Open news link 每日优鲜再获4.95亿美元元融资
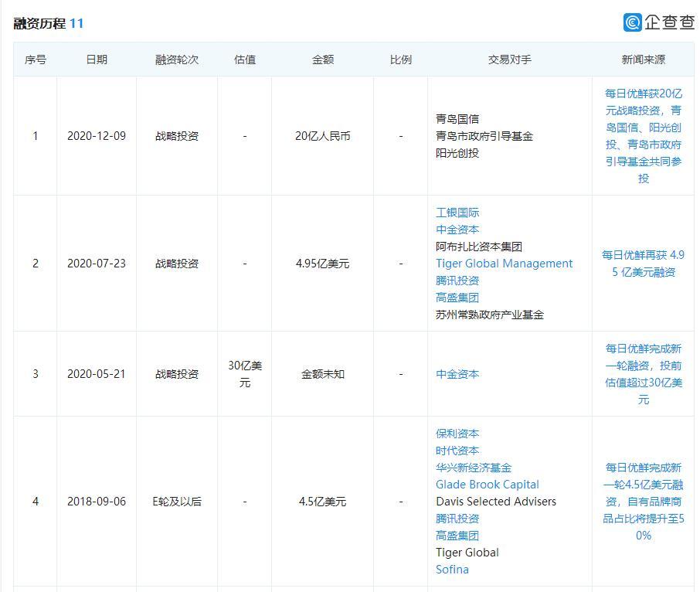The width and height of the screenshot is (700, 592). pos(644,264)
